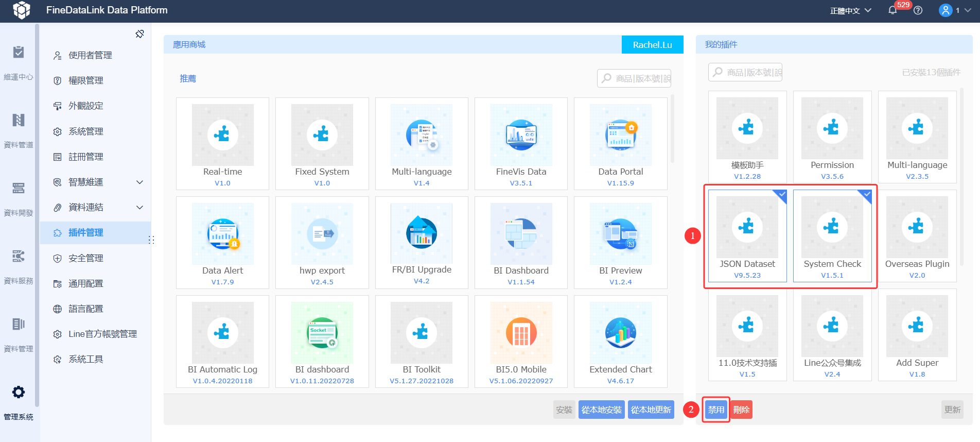The width and height of the screenshot is (980, 442).
Task: Click the red 刪除 delete button
Action: (741, 410)
